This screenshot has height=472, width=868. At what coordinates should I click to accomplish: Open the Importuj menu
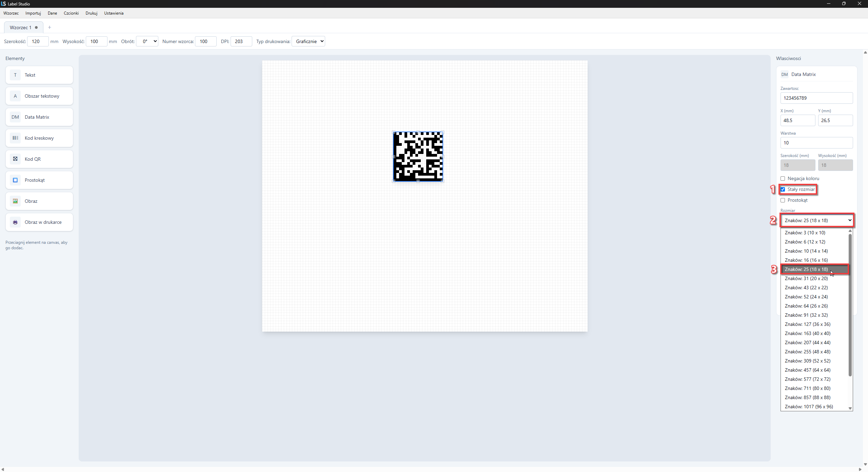(33, 13)
